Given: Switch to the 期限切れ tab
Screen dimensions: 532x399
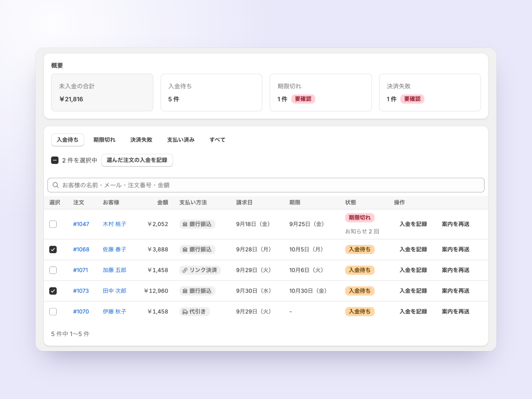Looking at the screenshot, I should tap(104, 140).
